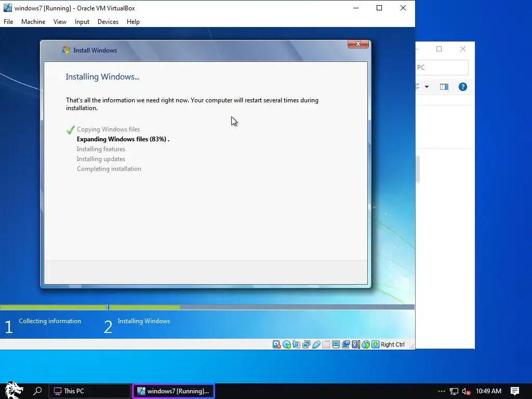Click the 'Collecting information' stage label
The height and width of the screenshot is (399, 532).
50,321
